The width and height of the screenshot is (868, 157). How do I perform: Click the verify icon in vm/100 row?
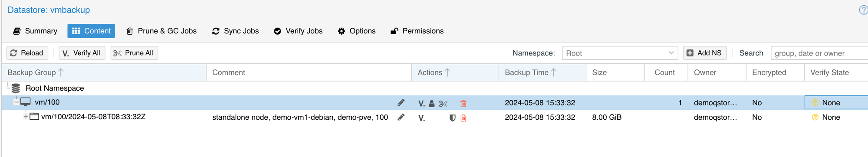click(421, 103)
